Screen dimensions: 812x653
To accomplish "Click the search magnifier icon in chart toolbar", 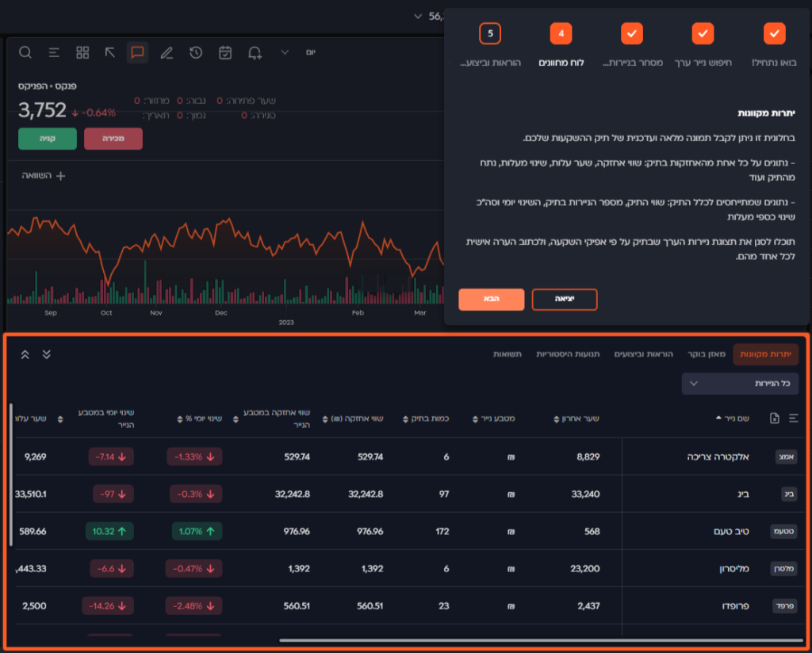I will 25,53.
